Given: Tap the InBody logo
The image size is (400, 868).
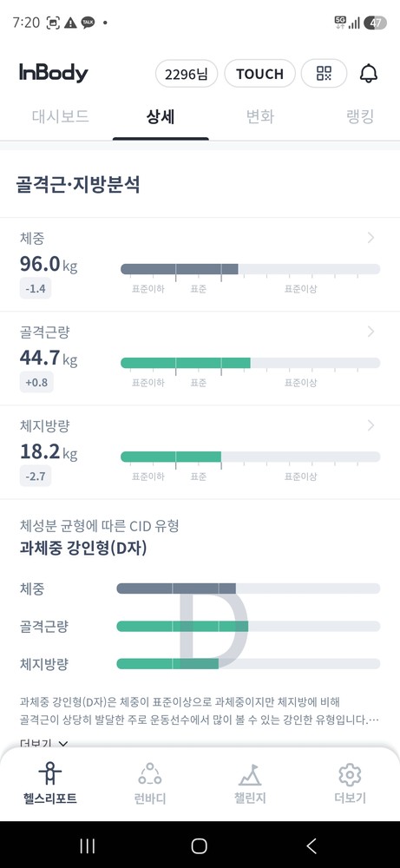Looking at the screenshot, I should 54,73.
